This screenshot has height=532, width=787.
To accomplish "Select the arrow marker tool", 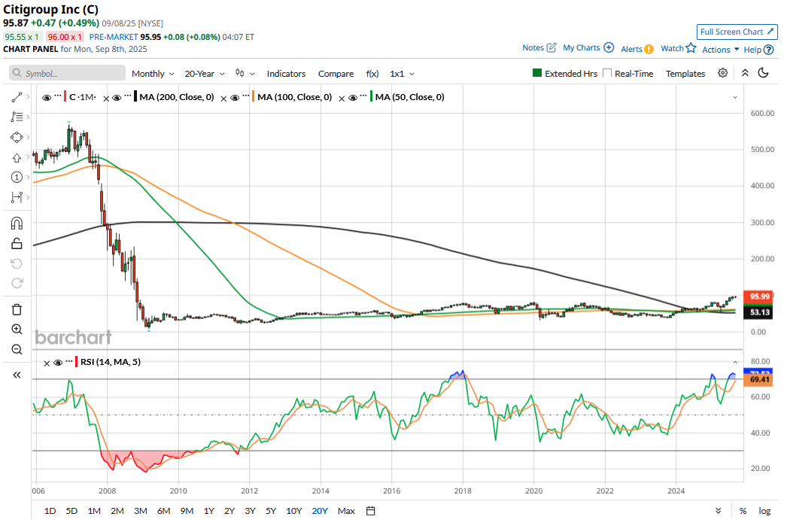I will 17,157.
